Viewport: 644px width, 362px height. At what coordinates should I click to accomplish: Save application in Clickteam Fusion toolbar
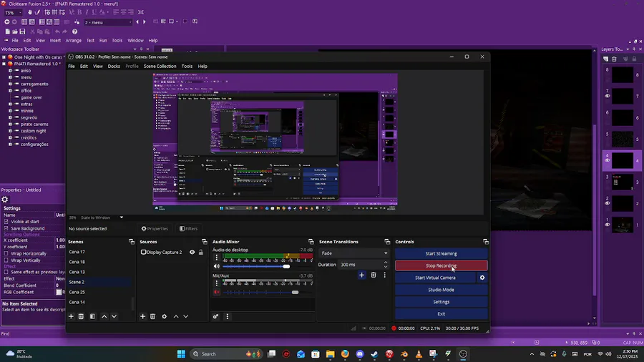(x=23, y=31)
